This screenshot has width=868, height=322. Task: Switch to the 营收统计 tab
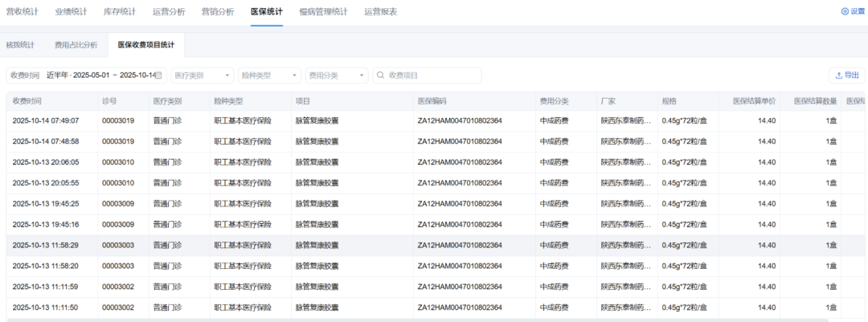point(22,12)
